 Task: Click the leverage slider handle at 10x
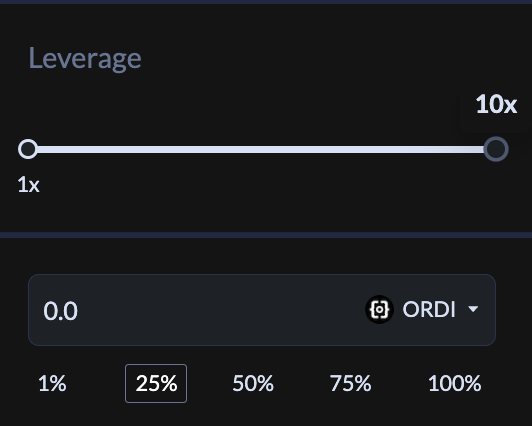point(496,149)
